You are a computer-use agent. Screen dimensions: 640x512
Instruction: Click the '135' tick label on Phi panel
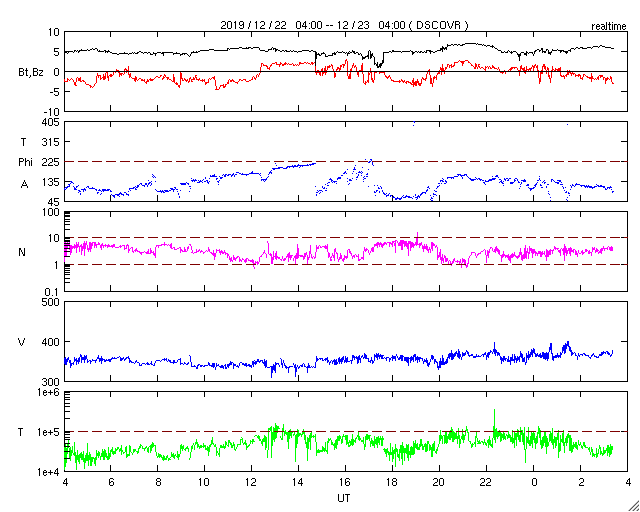click(51, 182)
